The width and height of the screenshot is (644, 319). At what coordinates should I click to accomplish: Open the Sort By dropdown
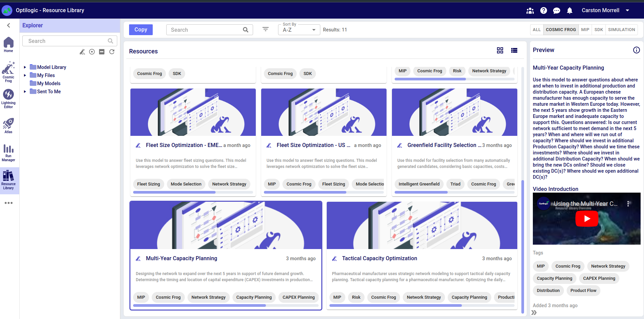coord(298,30)
